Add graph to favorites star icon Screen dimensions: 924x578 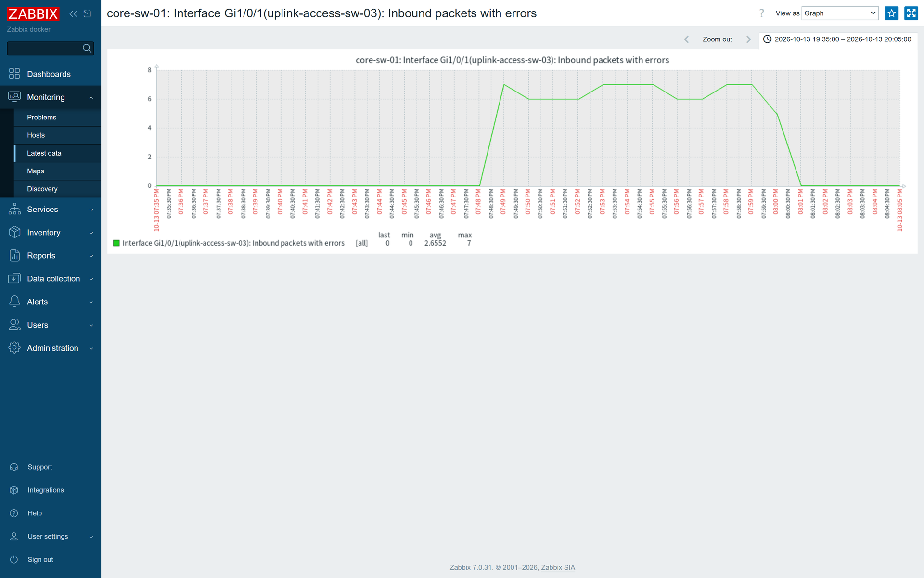click(x=891, y=13)
